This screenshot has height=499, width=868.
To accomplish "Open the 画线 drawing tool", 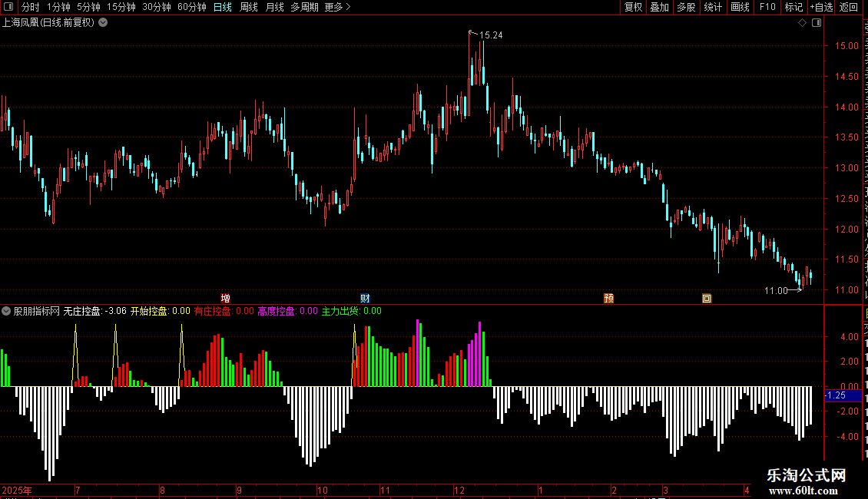I will (740, 7).
